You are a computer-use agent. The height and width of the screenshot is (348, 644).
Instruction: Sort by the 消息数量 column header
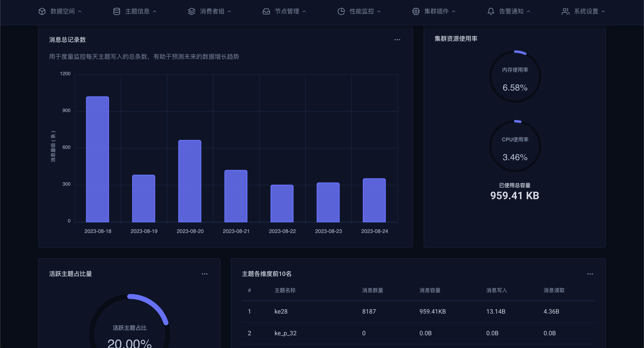point(373,290)
